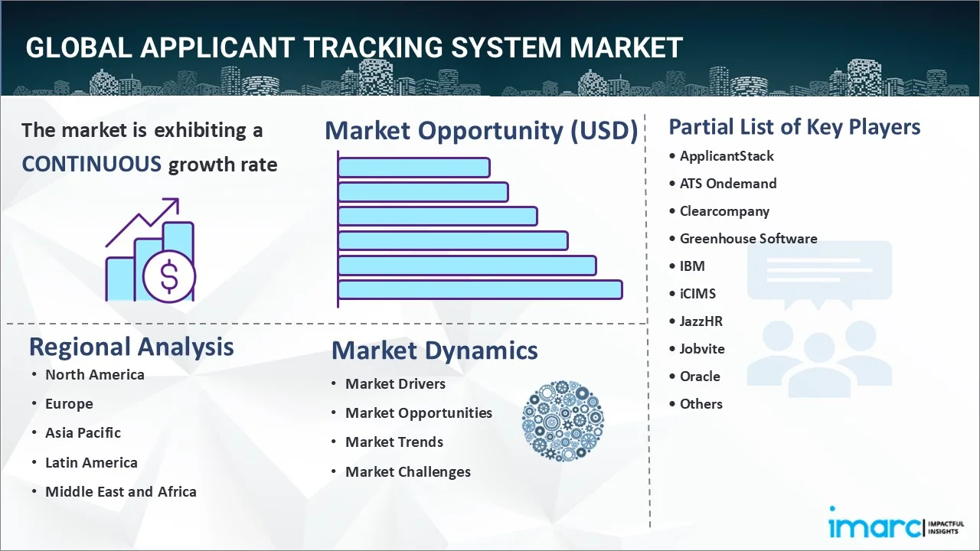Click Greenhouse Software in players list
Screen dimensions: 980x551
click(748, 239)
